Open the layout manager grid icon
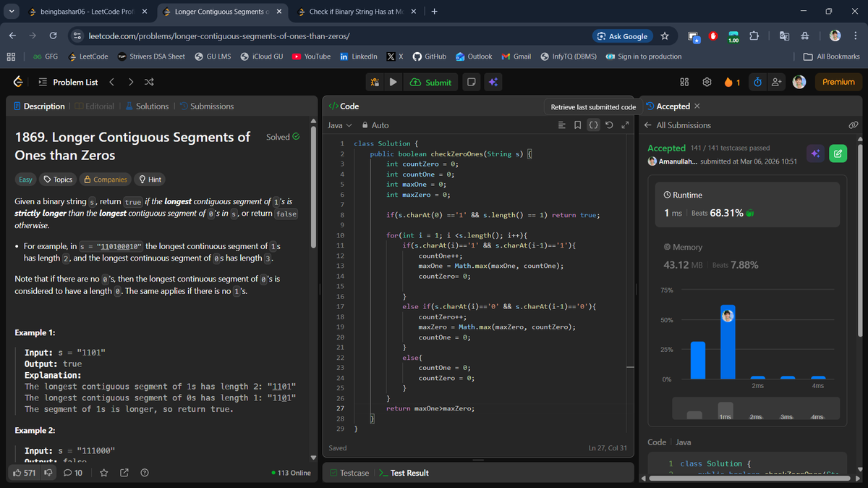868x488 pixels. pyautogui.click(x=684, y=83)
